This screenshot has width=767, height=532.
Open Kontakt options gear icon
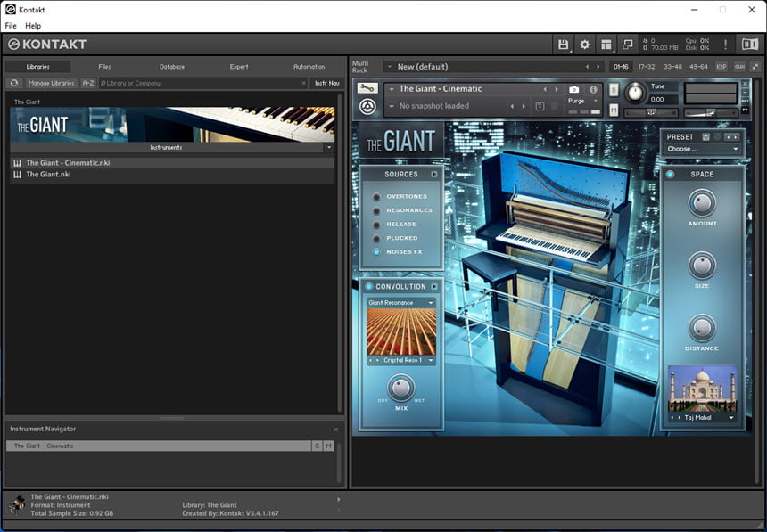(584, 45)
